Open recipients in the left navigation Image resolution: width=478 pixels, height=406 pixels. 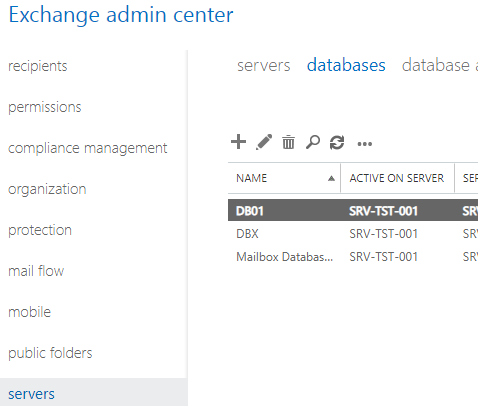point(38,66)
